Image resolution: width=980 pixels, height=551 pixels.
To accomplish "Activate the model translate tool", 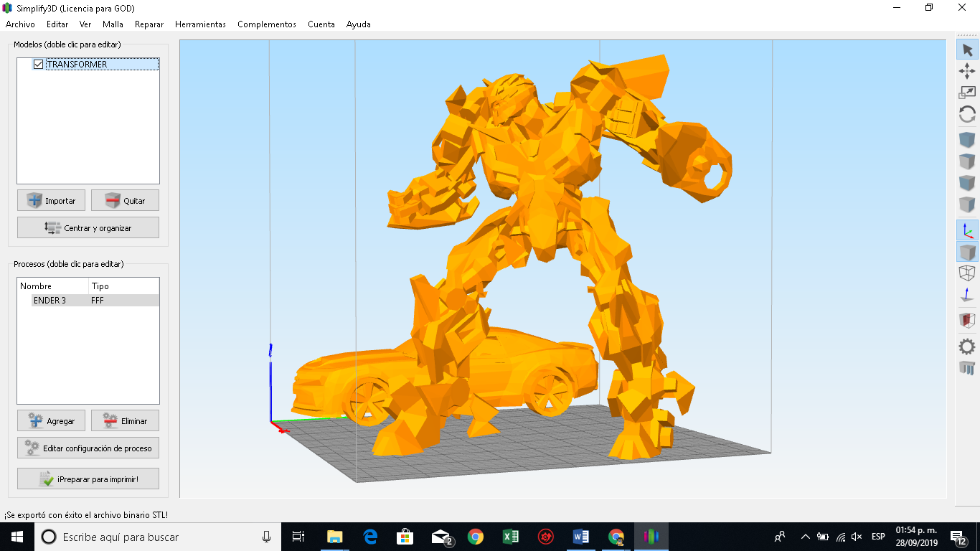I will pos(966,71).
